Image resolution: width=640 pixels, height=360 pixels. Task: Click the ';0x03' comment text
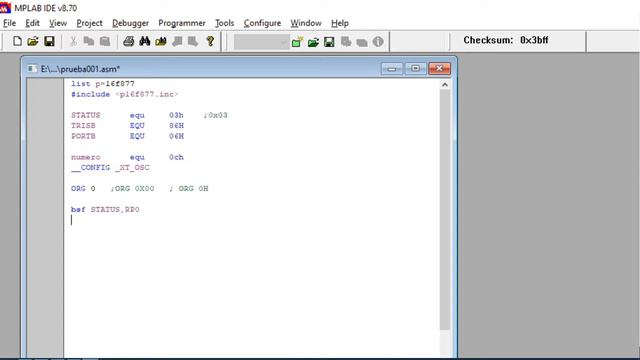pos(216,115)
